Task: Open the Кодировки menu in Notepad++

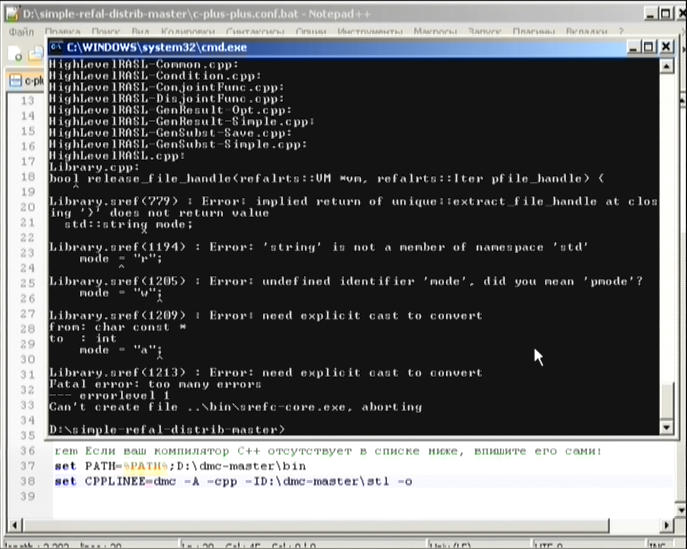Action: 188,32
